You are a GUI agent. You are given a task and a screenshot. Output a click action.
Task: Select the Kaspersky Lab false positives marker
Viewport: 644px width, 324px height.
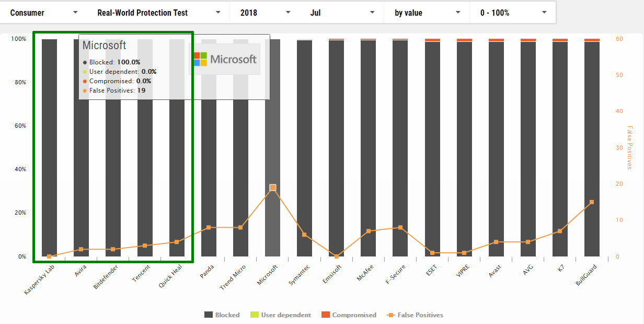(x=49, y=256)
